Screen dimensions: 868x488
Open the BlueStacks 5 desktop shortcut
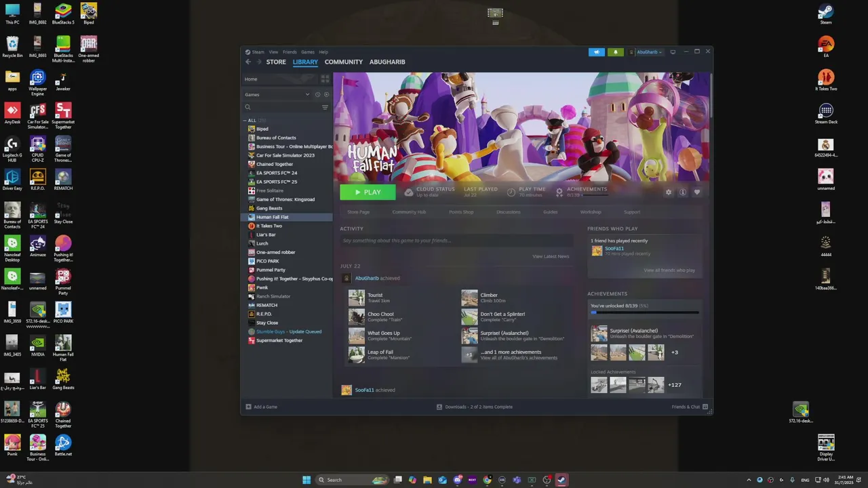pos(63,14)
